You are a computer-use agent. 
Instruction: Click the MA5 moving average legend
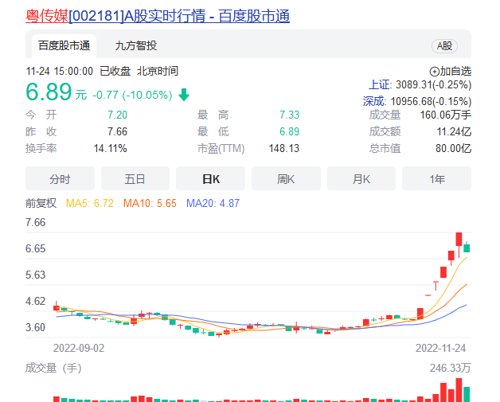tap(90, 203)
